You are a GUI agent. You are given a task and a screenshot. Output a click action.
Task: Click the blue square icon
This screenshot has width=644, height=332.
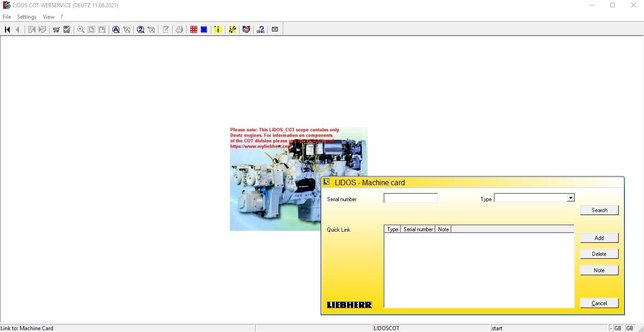point(204,30)
